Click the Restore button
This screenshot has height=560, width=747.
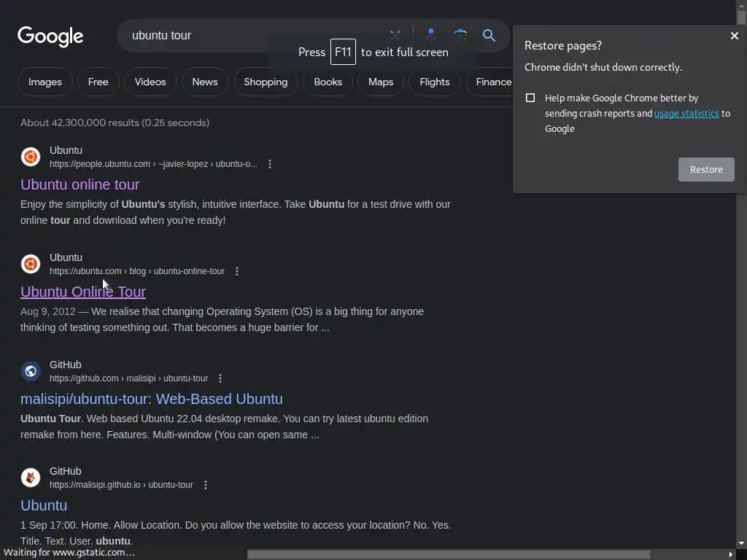pos(706,169)
